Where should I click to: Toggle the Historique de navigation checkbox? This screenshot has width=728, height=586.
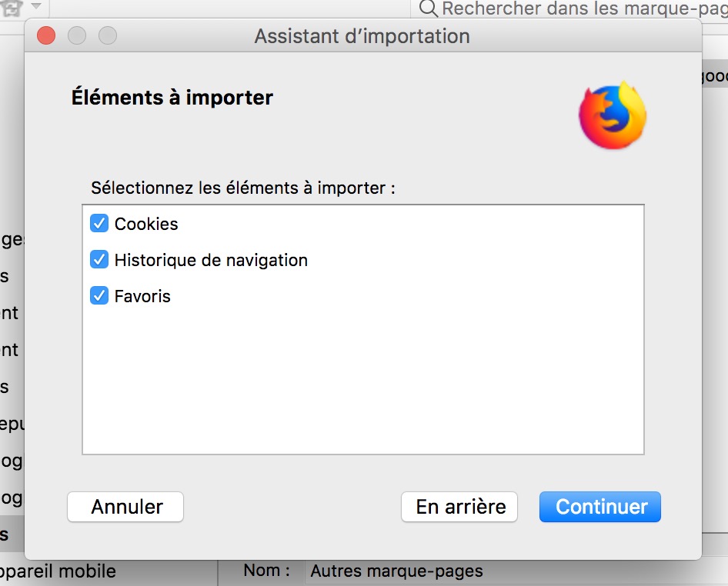[99, 260]
